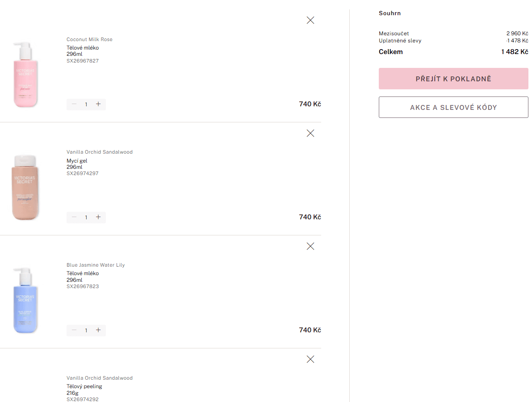Select the Coconut Milk Rose quantity field

point(86,104)
